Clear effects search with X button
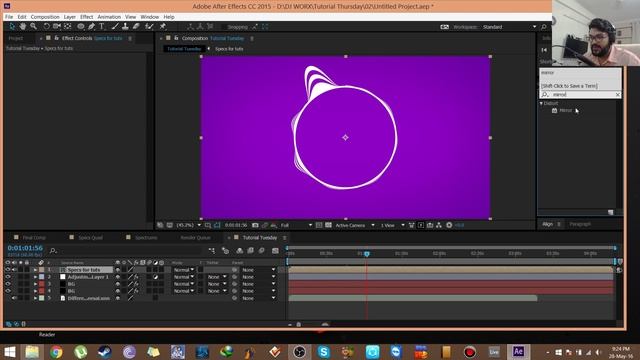Viewport: 640px width, 360px height. [x=618, y=95]
